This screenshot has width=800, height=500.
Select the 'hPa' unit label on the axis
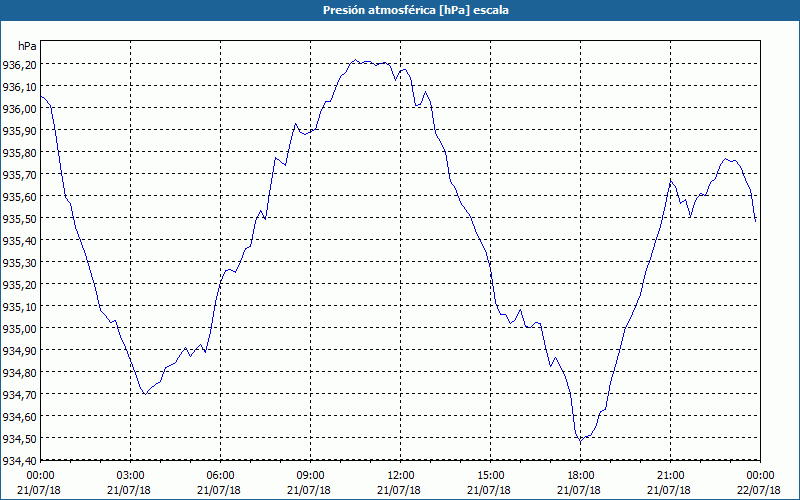27,46
